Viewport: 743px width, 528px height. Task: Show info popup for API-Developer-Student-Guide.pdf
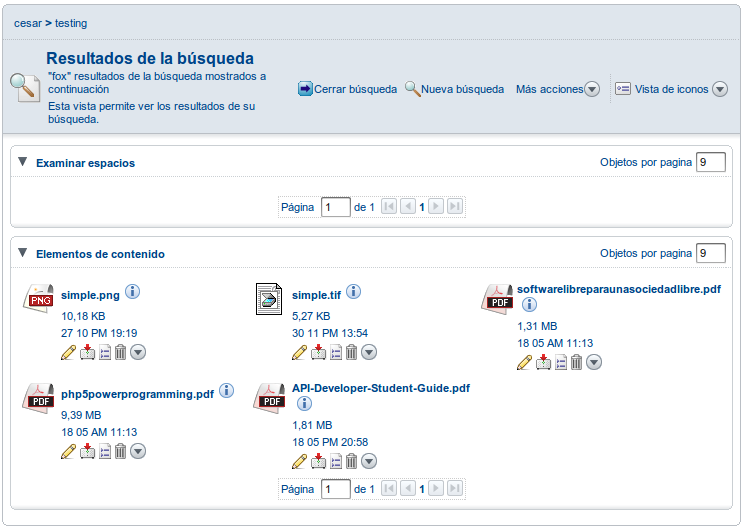pos(304,403)
